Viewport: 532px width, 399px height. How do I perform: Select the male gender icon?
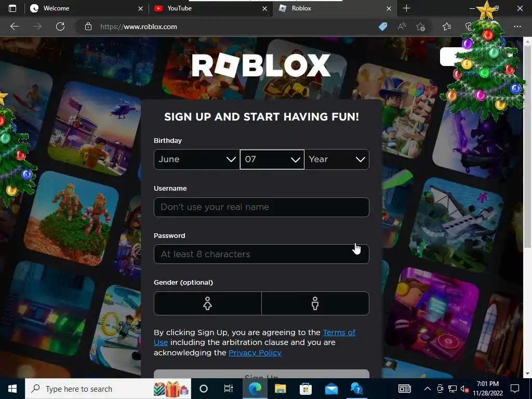pyautogui.click(x=315, y=303)
